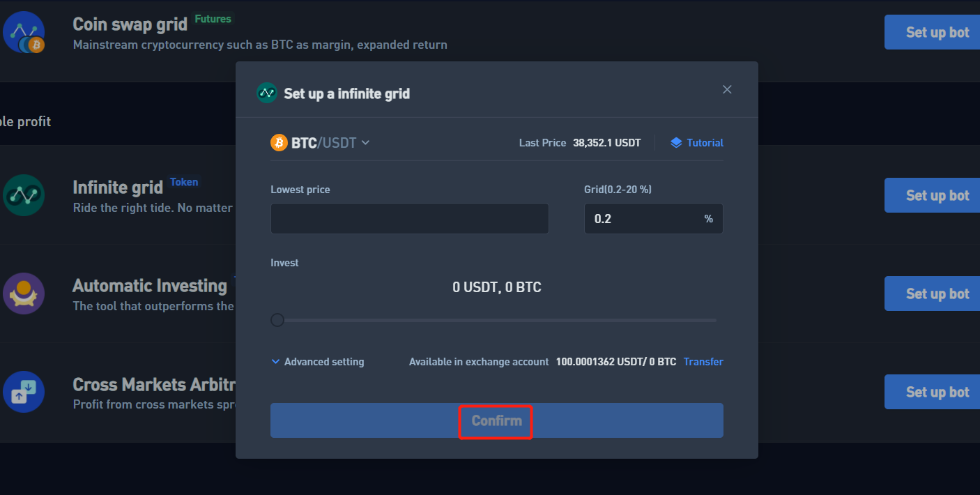The image size is (980, 495).
Task: Close the infinite grid setup dialog
Action: coord(727,89)
